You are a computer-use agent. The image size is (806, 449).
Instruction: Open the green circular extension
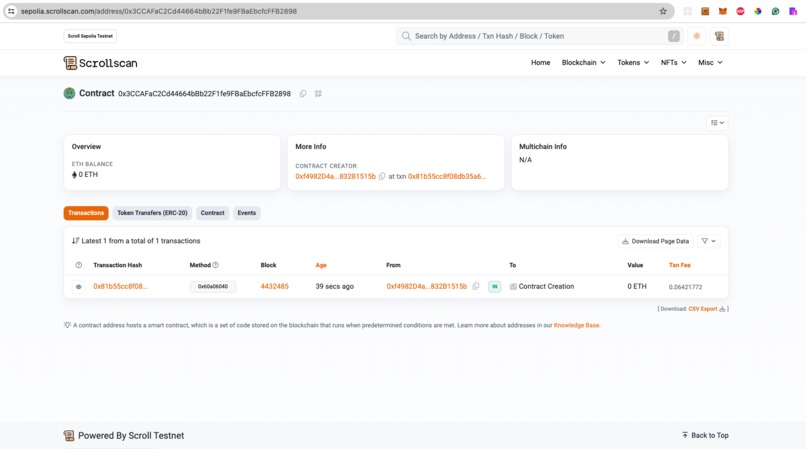775,11
